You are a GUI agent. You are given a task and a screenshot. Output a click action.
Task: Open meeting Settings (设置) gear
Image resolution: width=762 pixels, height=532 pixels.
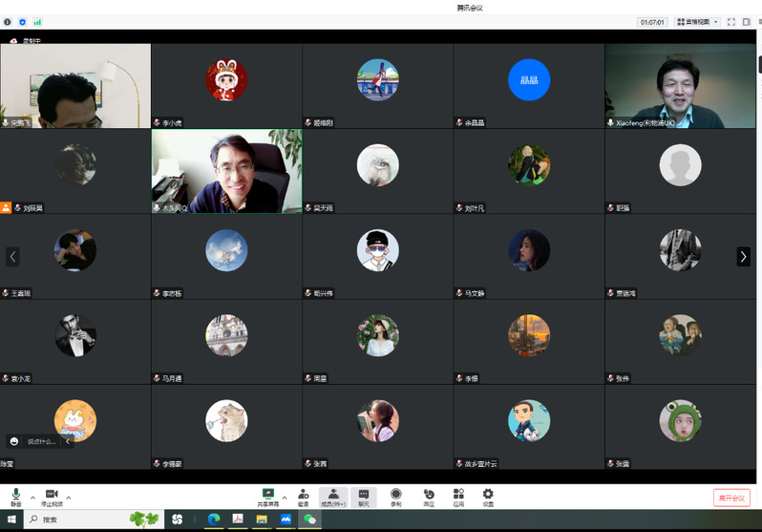pyautogui.click(x=488, y=497)
